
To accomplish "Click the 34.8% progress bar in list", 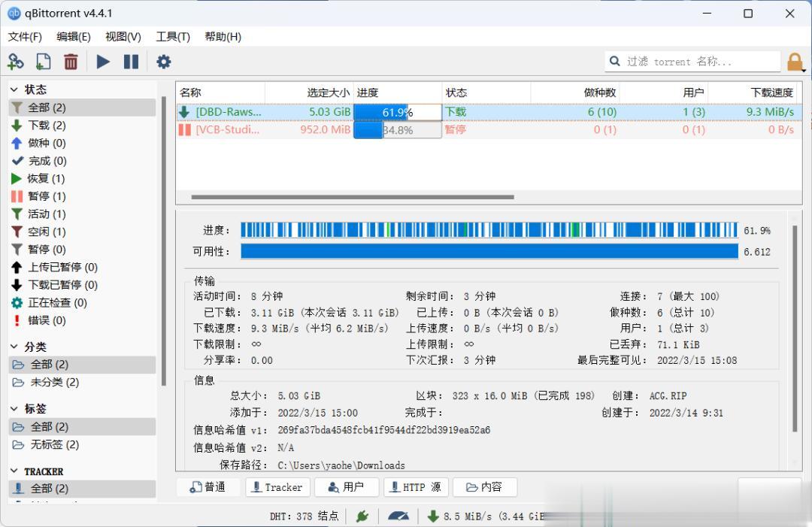I will (x=398, y=130).
